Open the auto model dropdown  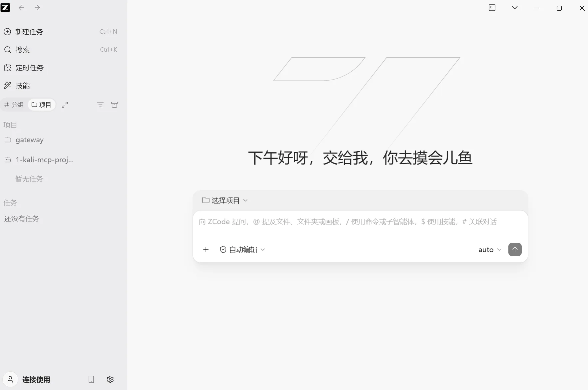490,250
